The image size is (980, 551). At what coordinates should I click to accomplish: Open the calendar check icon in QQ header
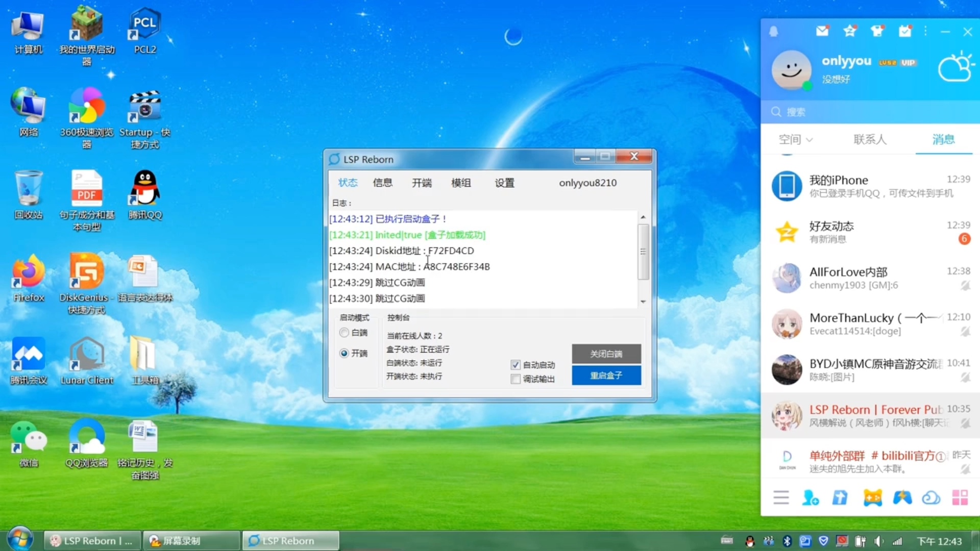(905, 31)
